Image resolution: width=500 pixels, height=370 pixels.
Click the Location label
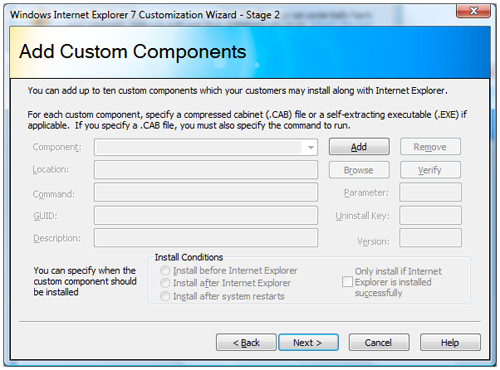coord(51,170)
